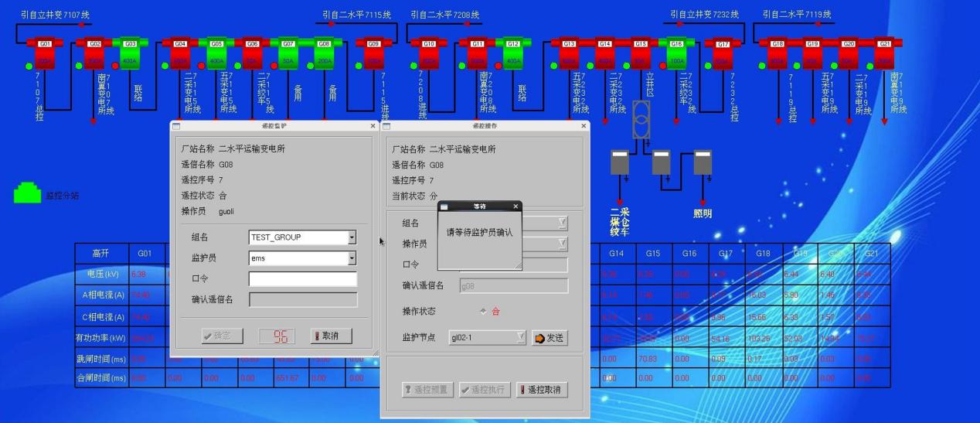Screen dimensions: 980x423
Task: Open the 组名 TEST_GROUP dropdown
Action: click(x=352, y=237)
